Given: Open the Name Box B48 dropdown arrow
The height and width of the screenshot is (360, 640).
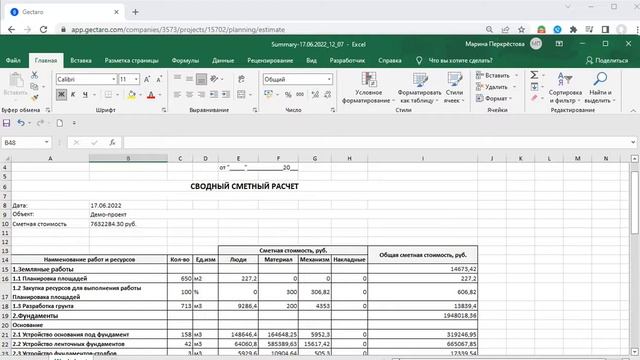Looking at the screenshot, I should 47,142.
